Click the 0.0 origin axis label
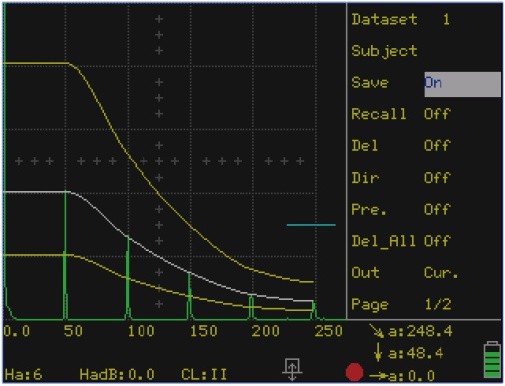 pyautogui.click(x=17, y=331)
